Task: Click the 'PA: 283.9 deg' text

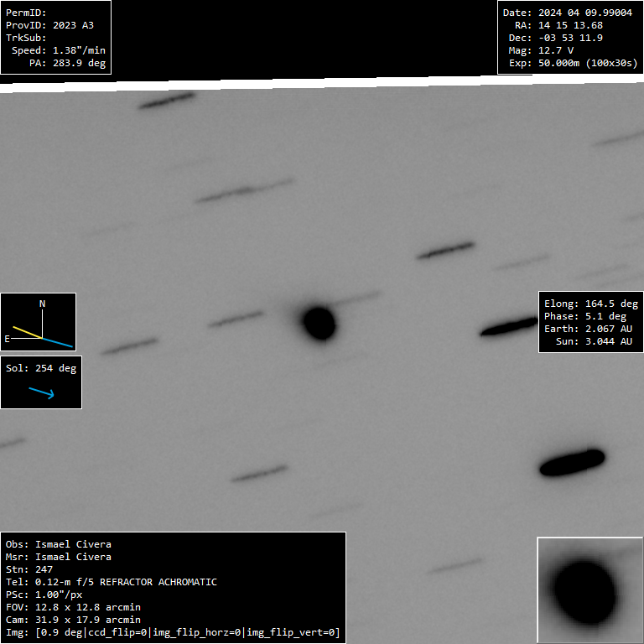Action: coord(67,63)
